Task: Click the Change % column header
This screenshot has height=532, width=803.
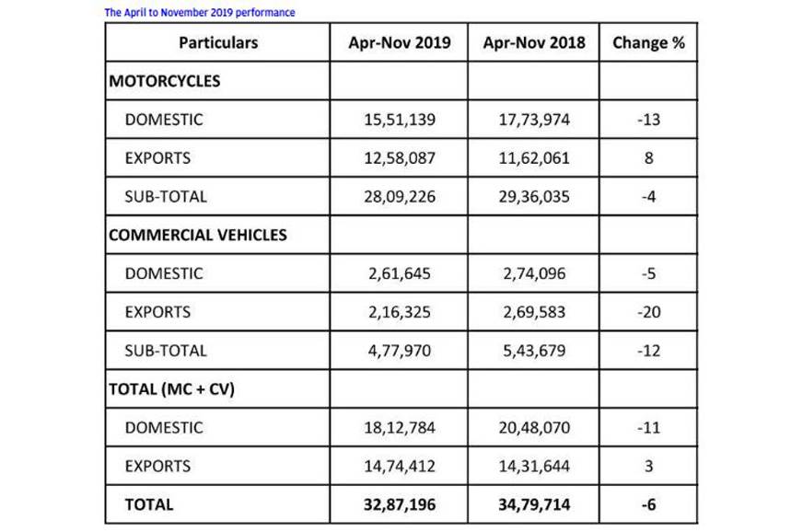Action: (x=648, y=42)
